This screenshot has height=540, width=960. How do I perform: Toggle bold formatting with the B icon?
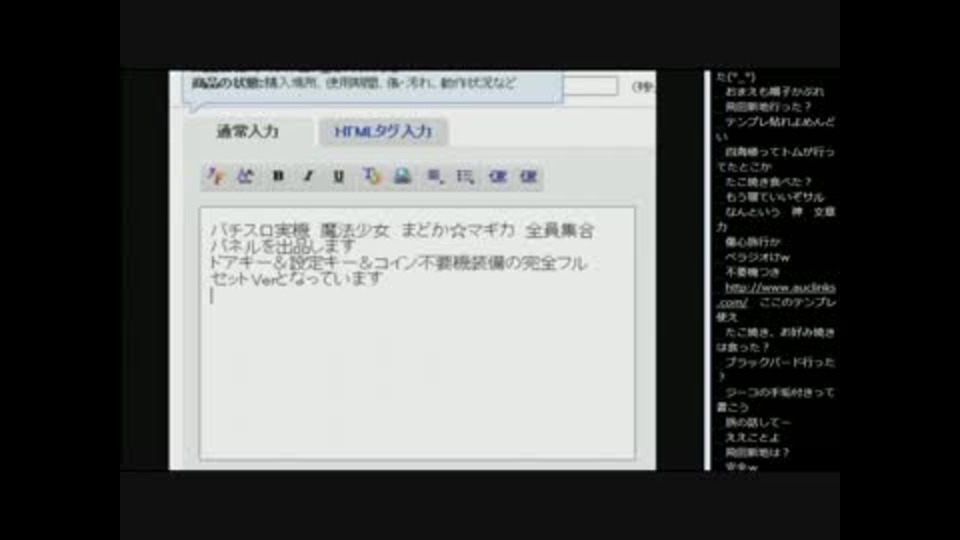(x=278, y=176)
